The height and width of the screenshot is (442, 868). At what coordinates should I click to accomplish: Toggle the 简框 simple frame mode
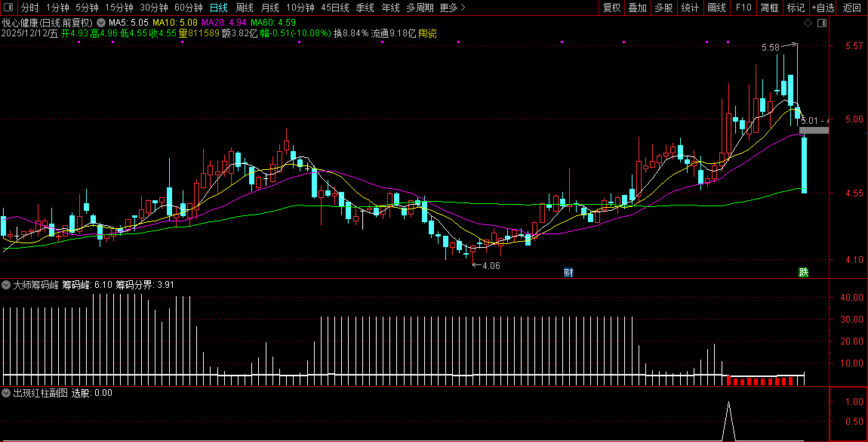tap(769, 8)
